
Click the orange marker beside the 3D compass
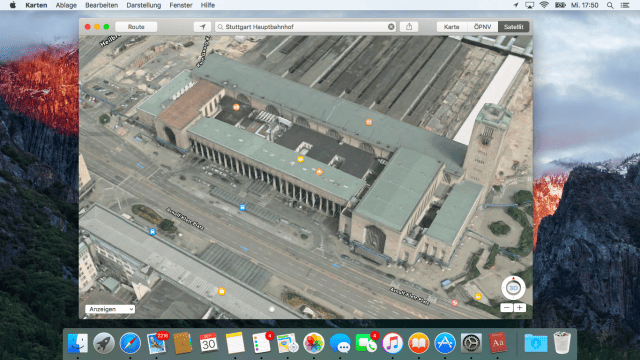[x=478, y=296]
